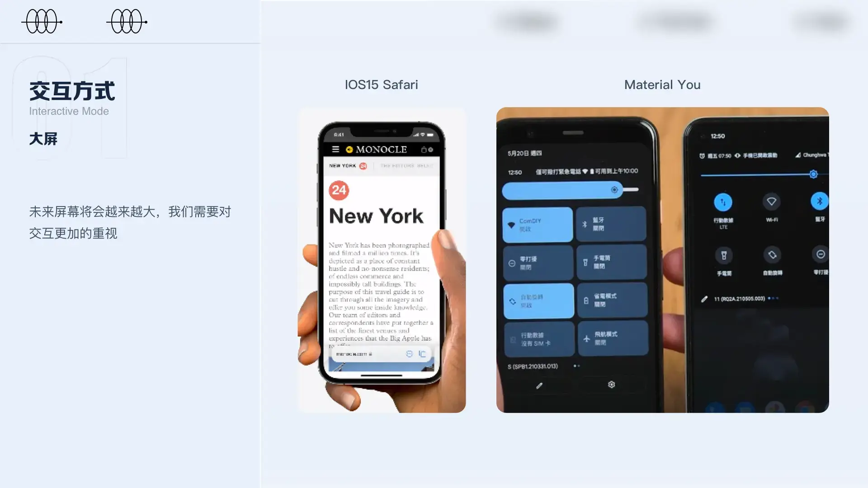Viewport: 868px width, 488px height.
Task: Drag the brightness slider in Material You
Action: [614, 189]
